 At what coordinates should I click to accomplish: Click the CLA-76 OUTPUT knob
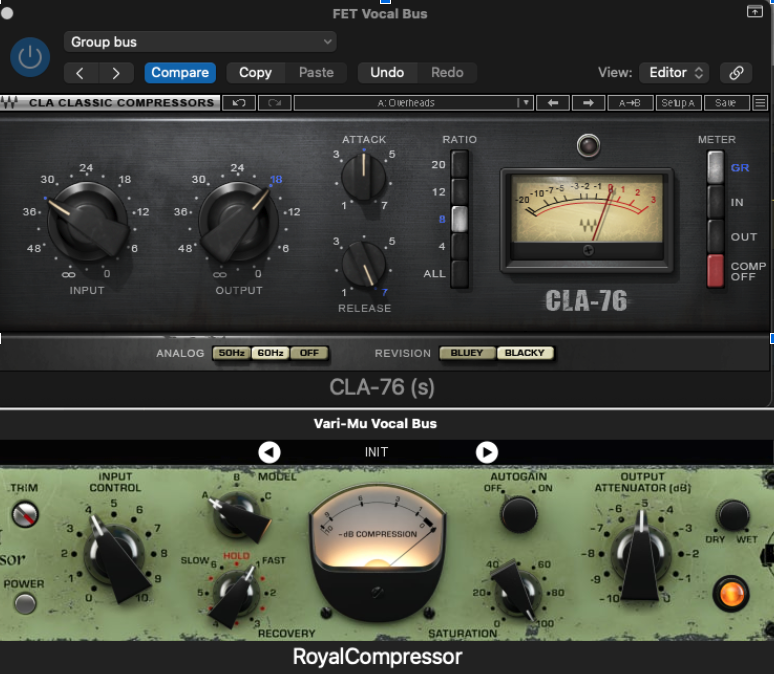point(238,221)
